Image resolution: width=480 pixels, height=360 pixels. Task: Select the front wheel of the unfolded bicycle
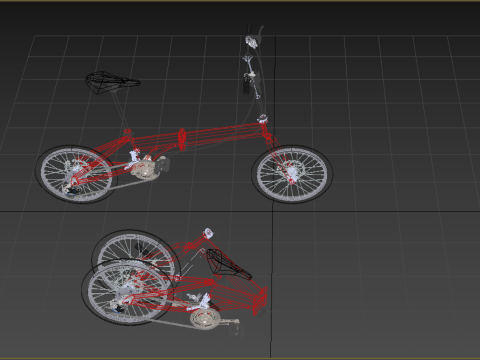[x=292, y=174]
